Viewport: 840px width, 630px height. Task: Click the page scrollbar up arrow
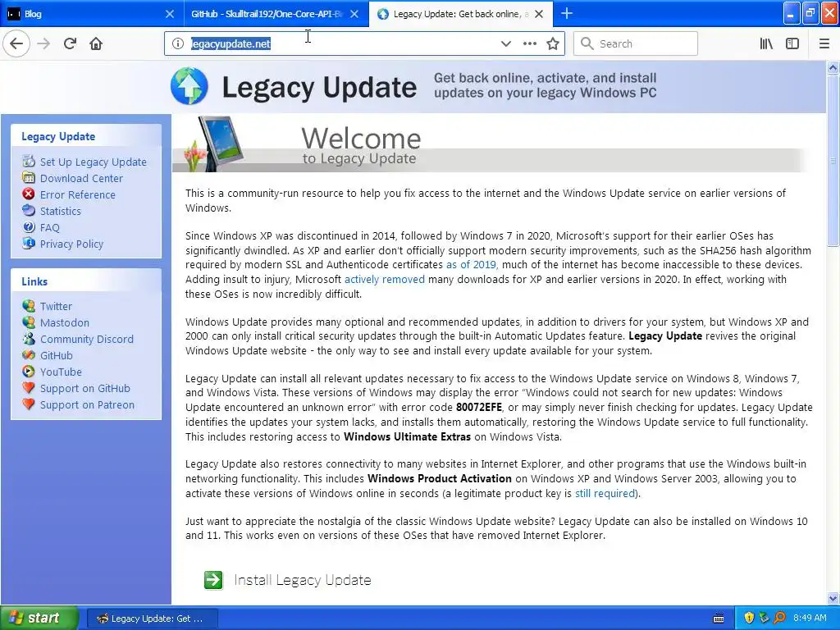(x=833, y=67)
